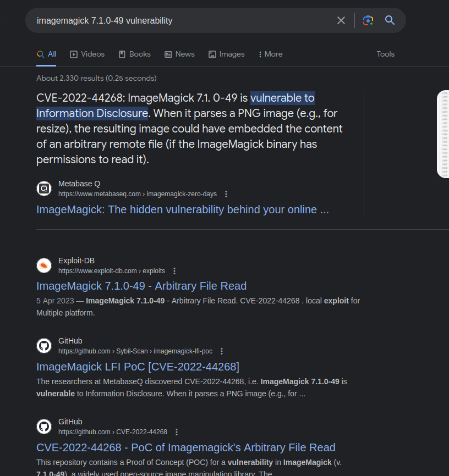The height and width of the screenshot is (476, 449).
Task: Switch to the Images tab
Action: [x=226, y=54]
